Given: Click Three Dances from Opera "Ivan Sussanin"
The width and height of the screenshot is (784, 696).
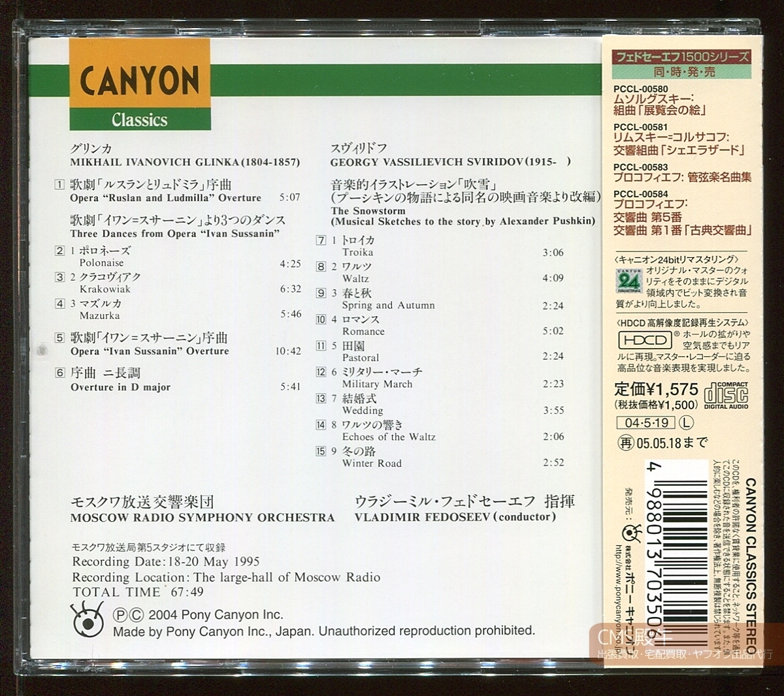Looking at the screenshot, I should click(175, 234).
